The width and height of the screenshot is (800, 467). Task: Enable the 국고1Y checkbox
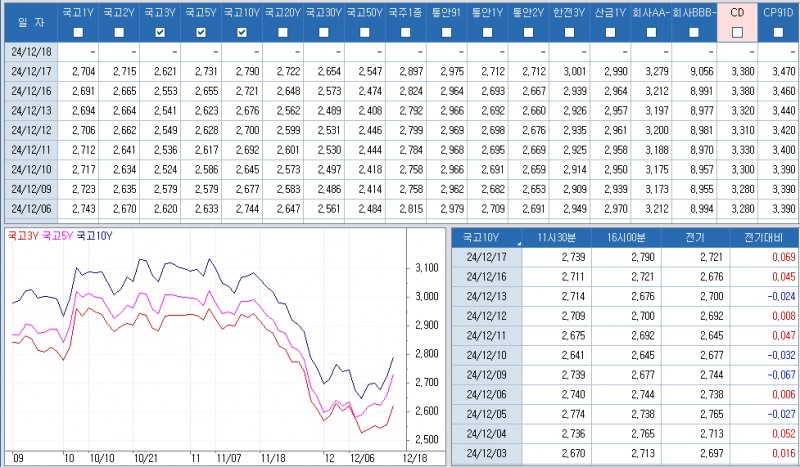(x=79, y=33)
